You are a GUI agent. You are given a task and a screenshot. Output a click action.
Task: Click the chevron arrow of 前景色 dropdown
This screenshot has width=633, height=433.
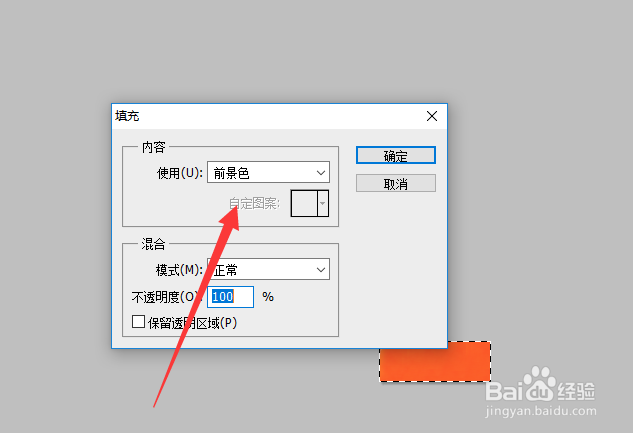point(321,173)
